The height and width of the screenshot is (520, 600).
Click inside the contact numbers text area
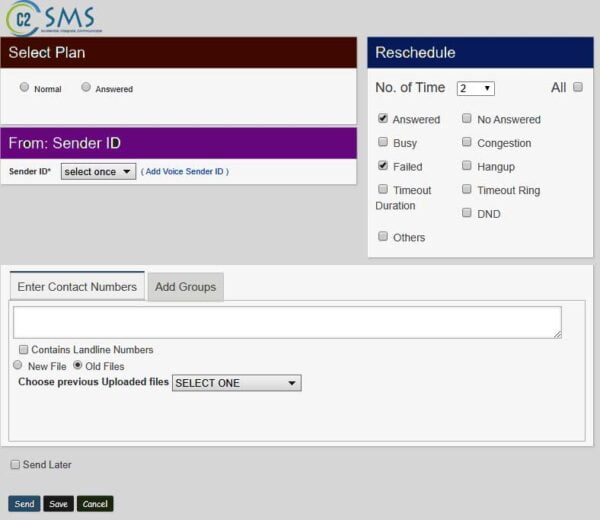(x=287, y=322)
